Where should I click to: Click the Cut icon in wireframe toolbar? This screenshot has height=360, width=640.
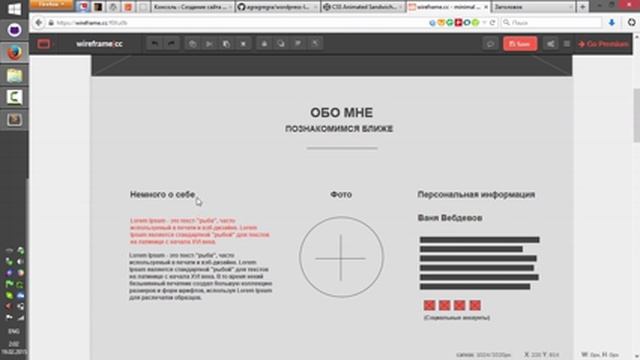[x=209, y=44]
